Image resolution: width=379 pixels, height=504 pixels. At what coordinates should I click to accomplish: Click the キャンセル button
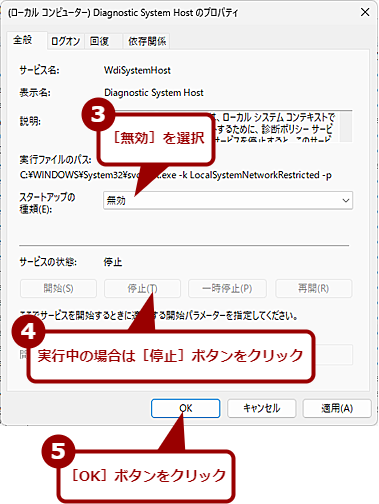262,408
